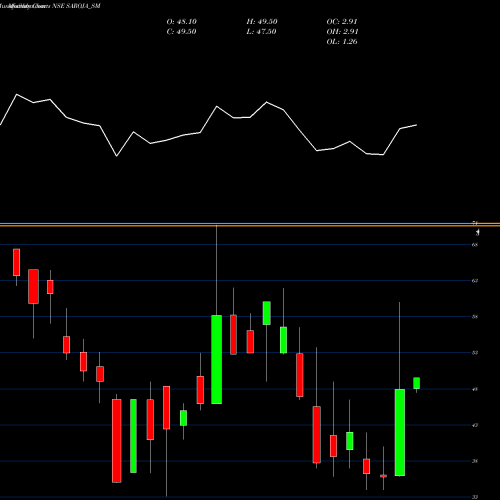Click the 63 price axis label
This screenshot has width=500, height=500.
click(475, 281)
